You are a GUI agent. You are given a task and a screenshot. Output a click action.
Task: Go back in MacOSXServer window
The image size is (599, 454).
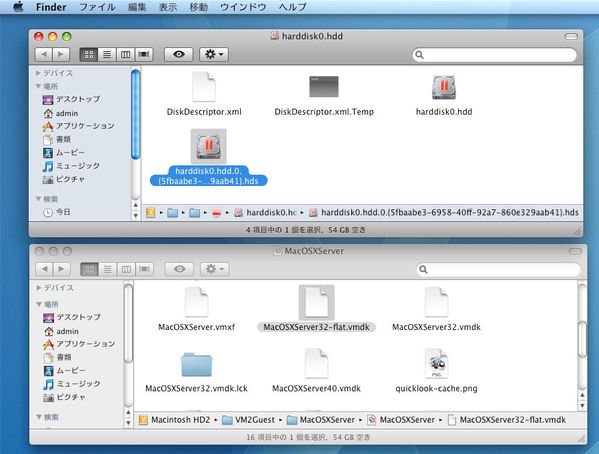click(x=44, y=269)
